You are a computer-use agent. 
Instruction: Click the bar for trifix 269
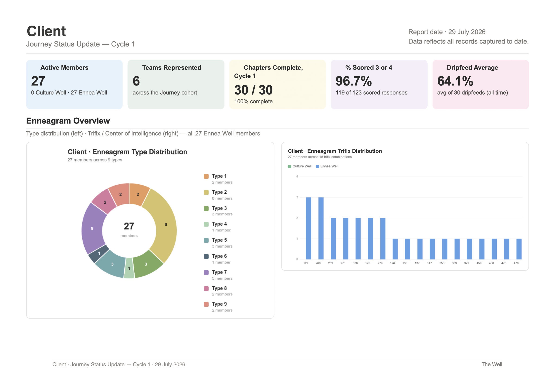(x=321, y=229)
